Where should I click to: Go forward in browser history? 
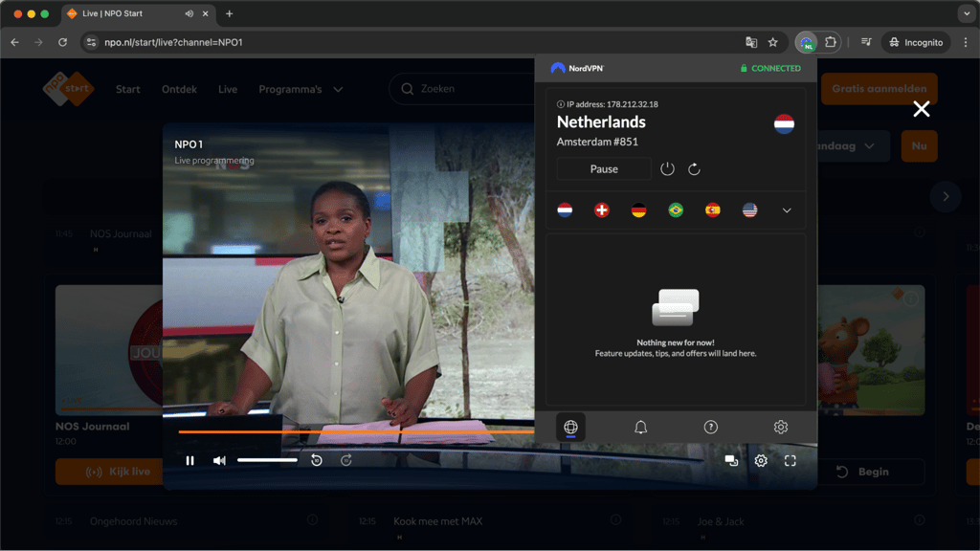point(38,42)
